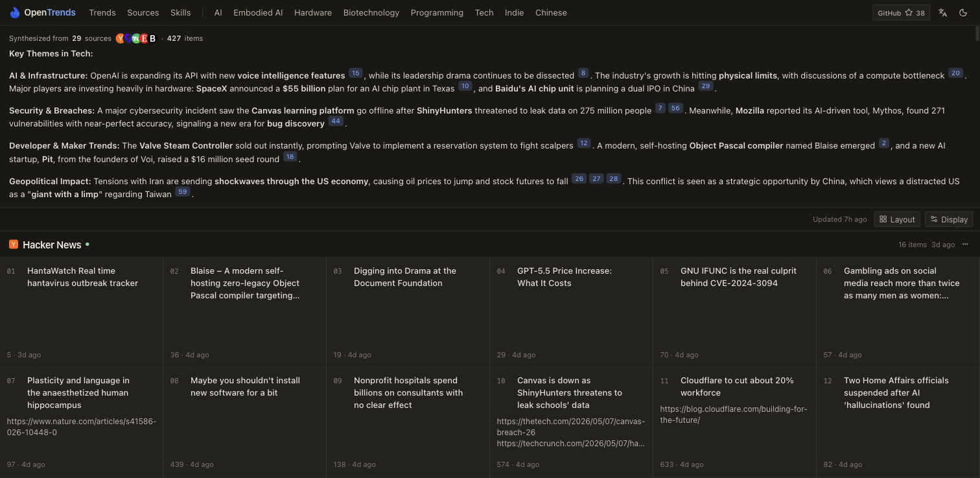
Task: Go to the Trends page
Action: click(102, 12)
